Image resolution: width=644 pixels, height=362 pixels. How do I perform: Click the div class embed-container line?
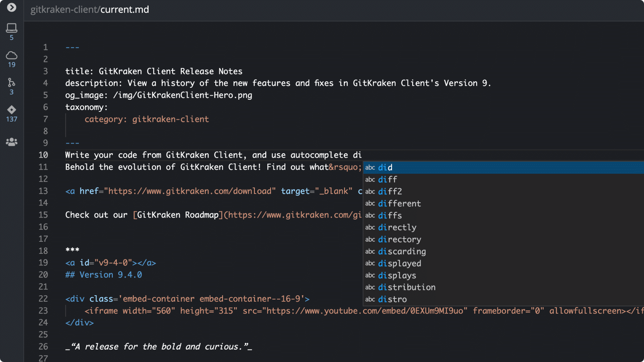[187, 299]
